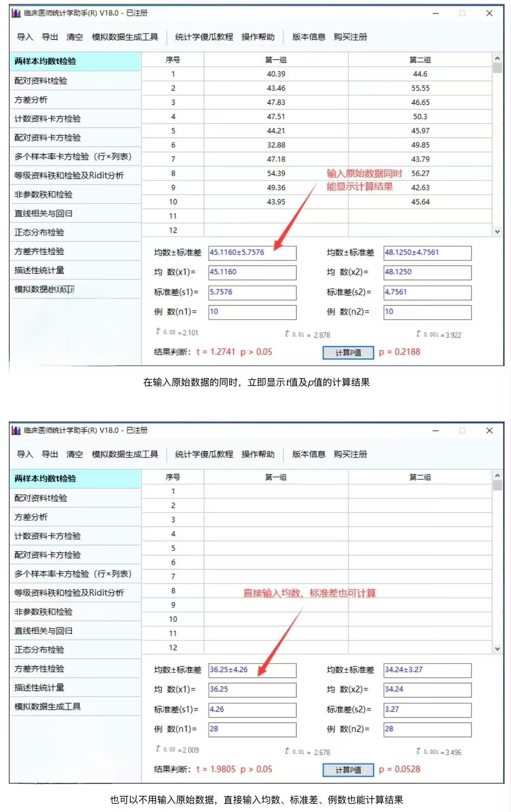Select 两样本均数t检验 in the empty-table window sidebar
The height and width of the screenshot is (812, 511).
click(x=75, y=478)
